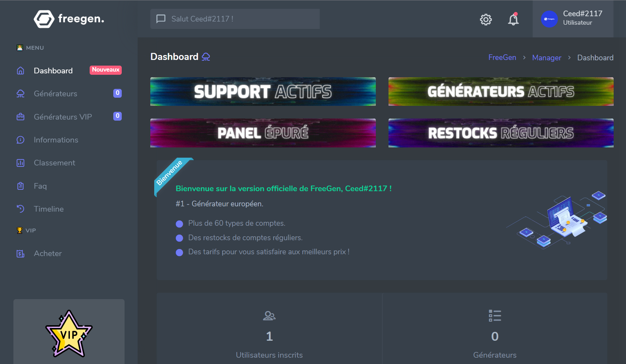Click the count 1 above Utilisateurs inscrits
The width and height of the screenshot is (626, 364).
point(269,336)
